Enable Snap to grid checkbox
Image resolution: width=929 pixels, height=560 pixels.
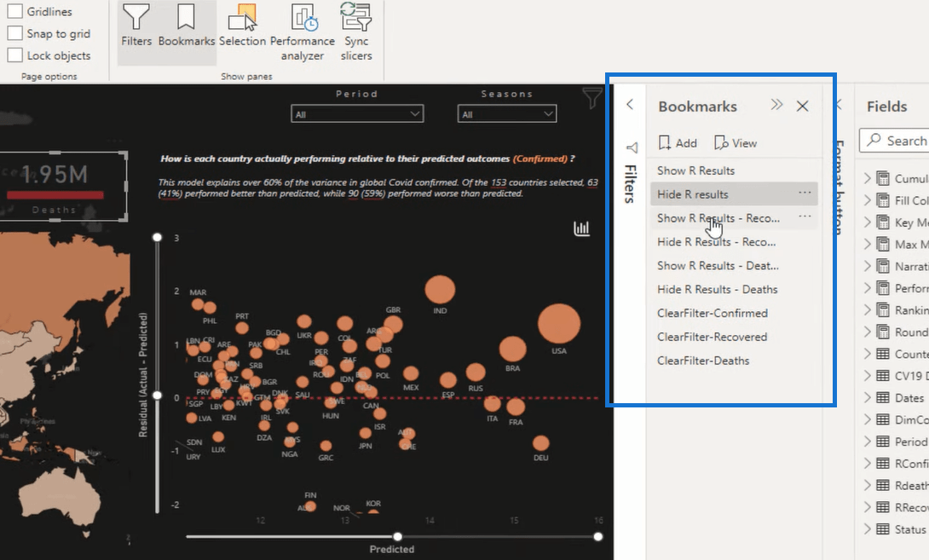[x=14, y=33]
